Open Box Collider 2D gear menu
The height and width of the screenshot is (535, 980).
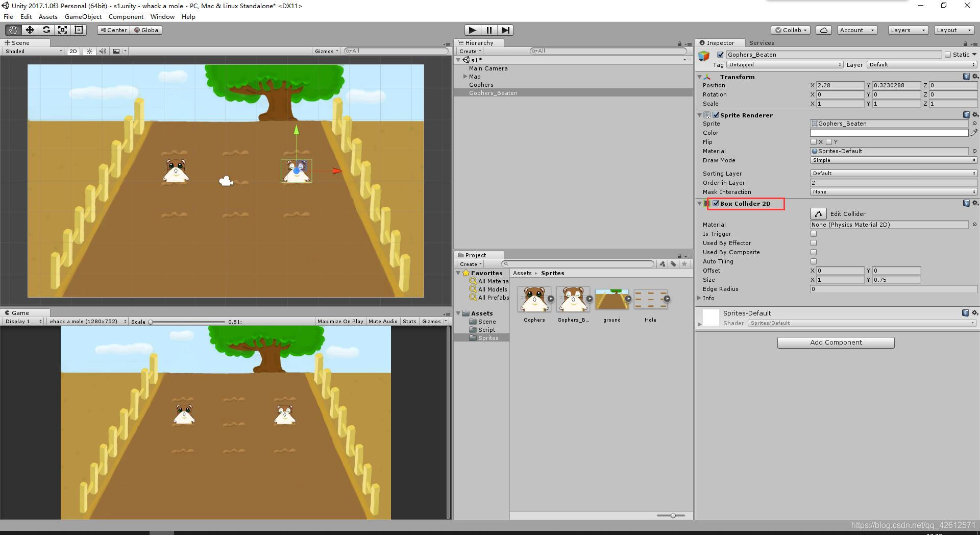click(975, 203)
